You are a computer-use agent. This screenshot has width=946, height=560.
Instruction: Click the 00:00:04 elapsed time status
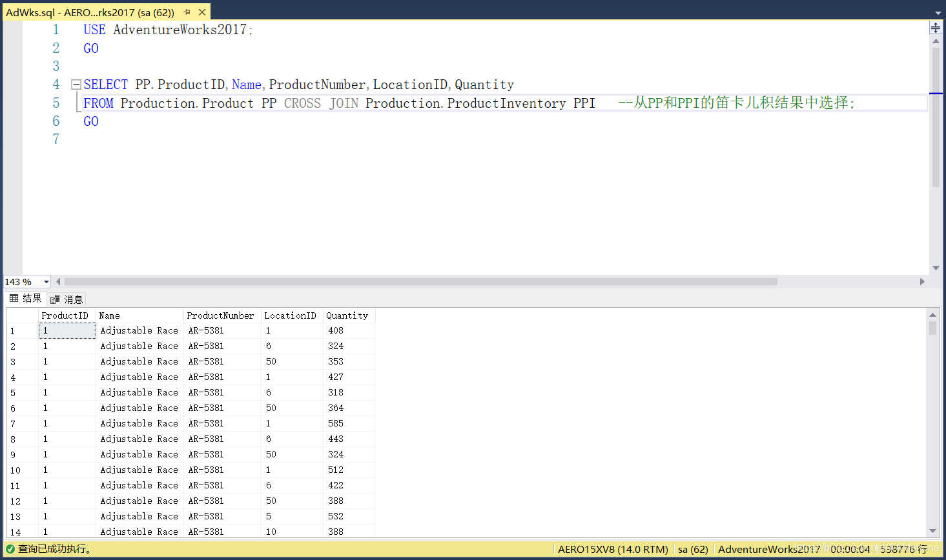[x=850, y=550]
